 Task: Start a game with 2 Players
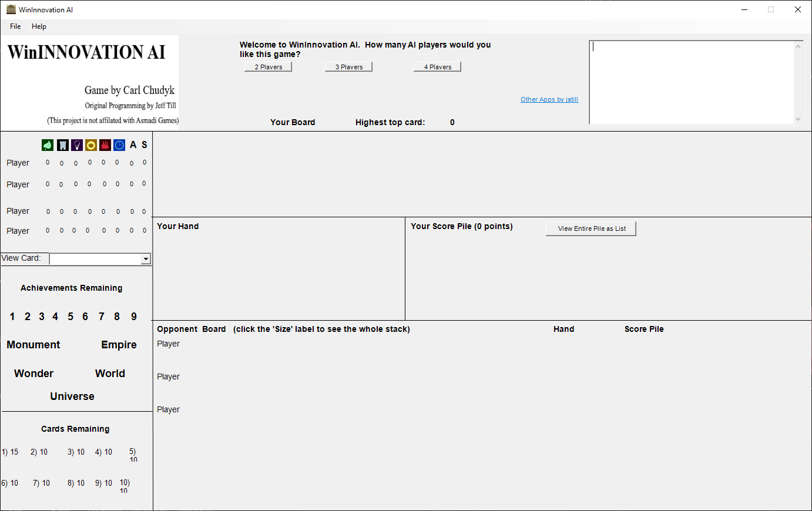coord(269,67)
